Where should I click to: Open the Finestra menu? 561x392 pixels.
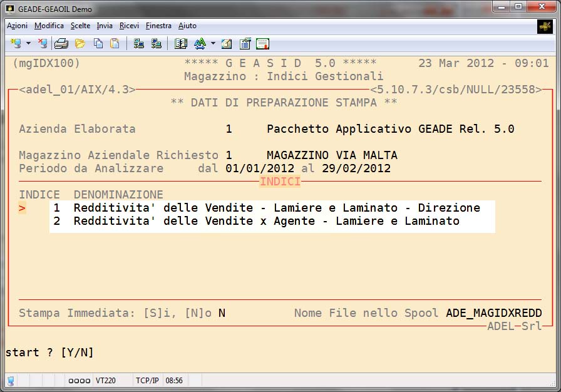(x=158, y=26)
